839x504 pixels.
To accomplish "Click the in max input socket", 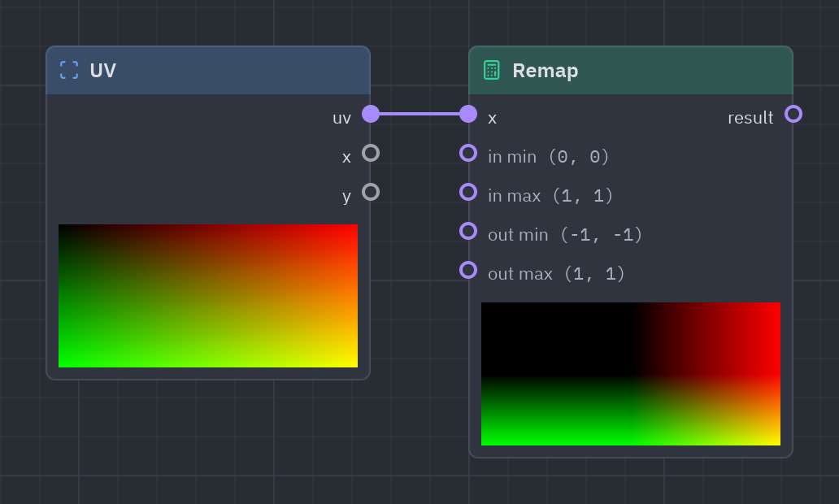I will click(468, 192).
